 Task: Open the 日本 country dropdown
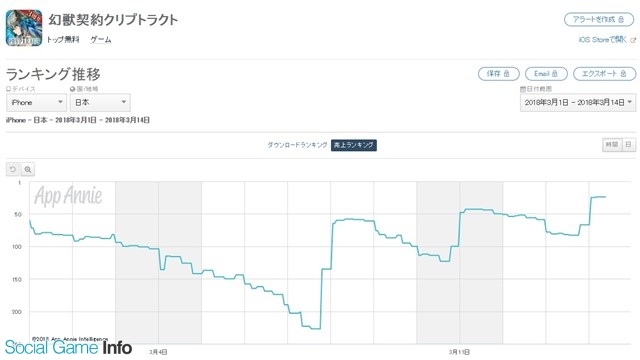point(100,102)
